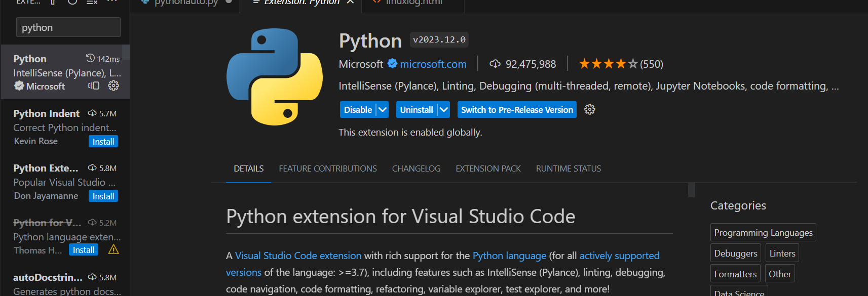Install the Thomas H... Python extension
This screenshot has height=296, width=868.
(84, 250)
